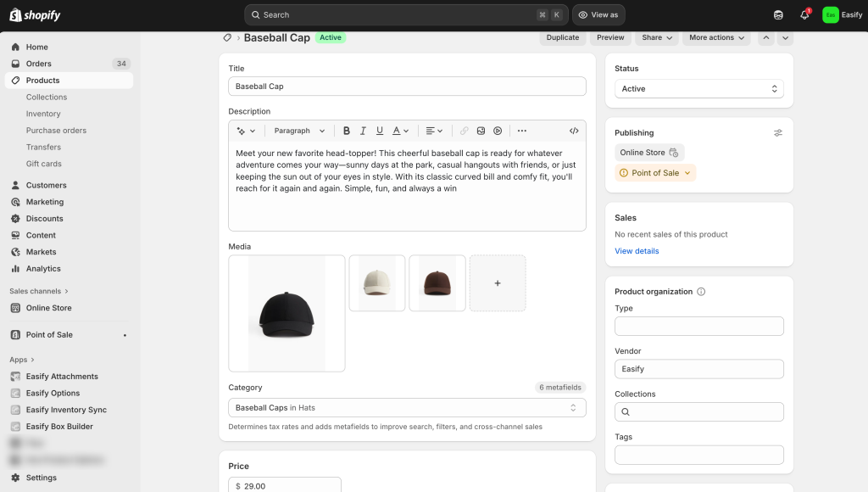Open the Paragraph style dropdown
This screenshot has height=492, width=868.
[299, 131]
